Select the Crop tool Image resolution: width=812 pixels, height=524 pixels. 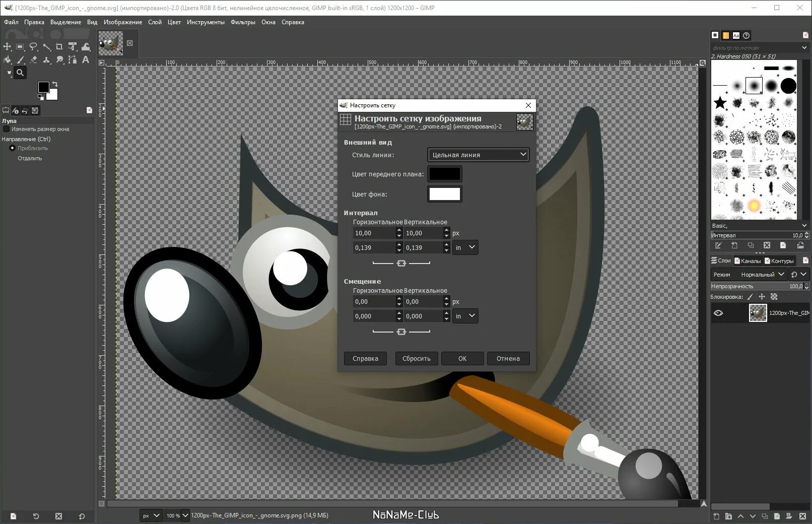pos(59,47)
